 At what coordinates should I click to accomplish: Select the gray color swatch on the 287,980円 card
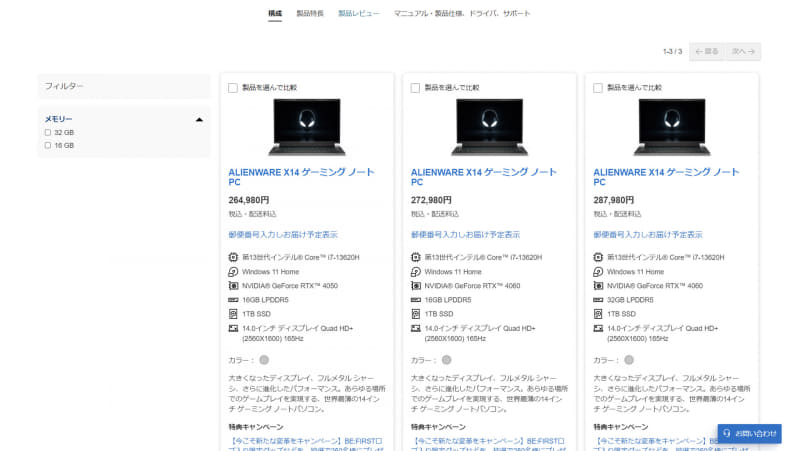629,360
